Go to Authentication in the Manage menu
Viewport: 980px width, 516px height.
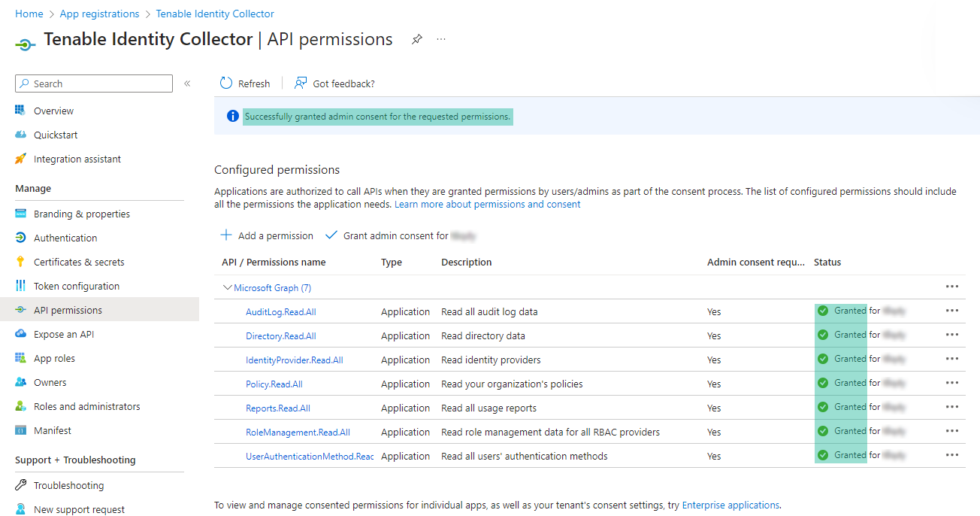coord(65,238)
